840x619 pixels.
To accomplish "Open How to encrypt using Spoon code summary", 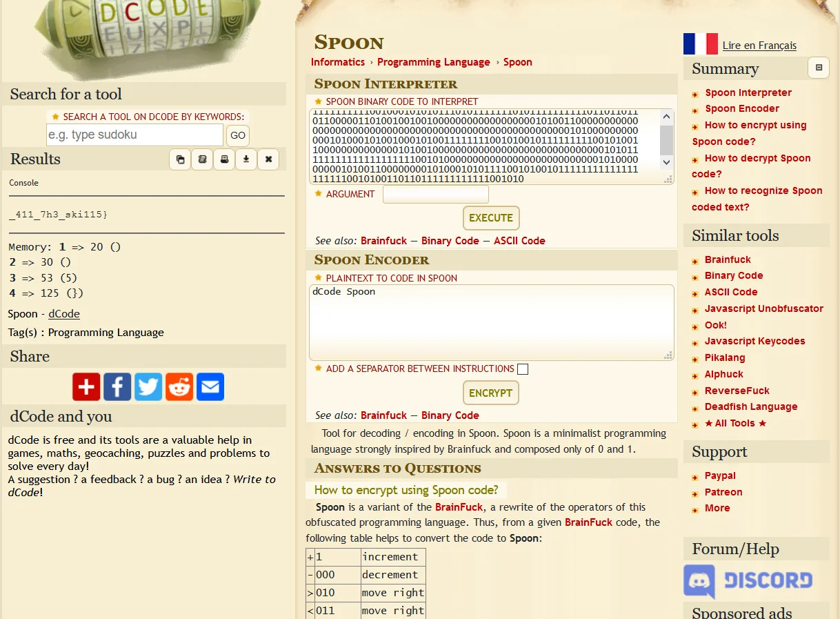I will click(750, 133).
